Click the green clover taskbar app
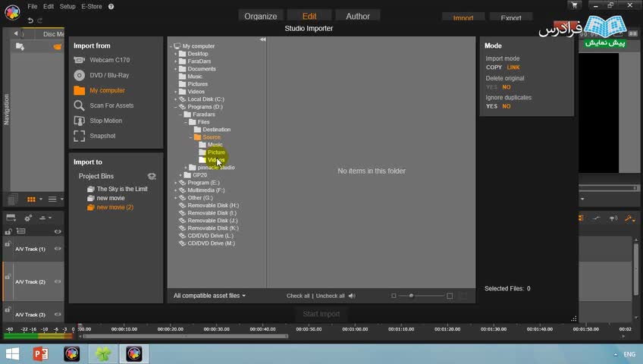Image resolution: width=643 pixels, height=364 pixels. (x=103, y=353)
